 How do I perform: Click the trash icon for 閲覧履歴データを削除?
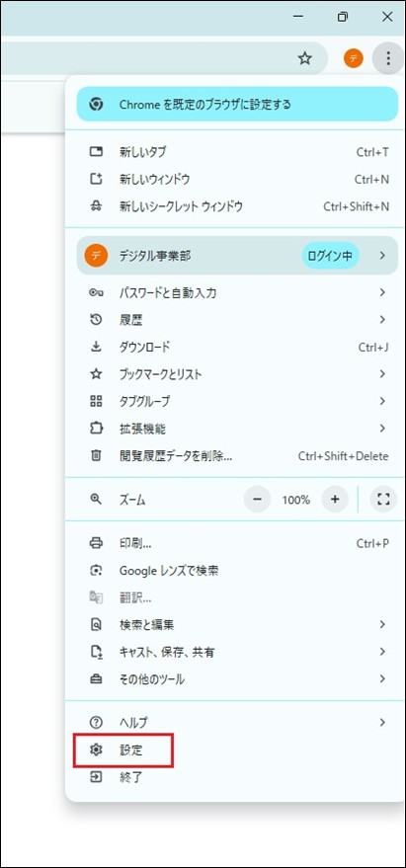pyautogui.click(x=96, y=456)
